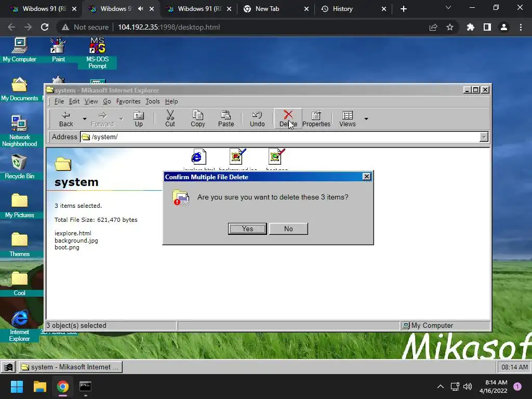Expand the Forward history dropdown arrow
This screenshot has width=532, height=399.
[x=121, y=119]
